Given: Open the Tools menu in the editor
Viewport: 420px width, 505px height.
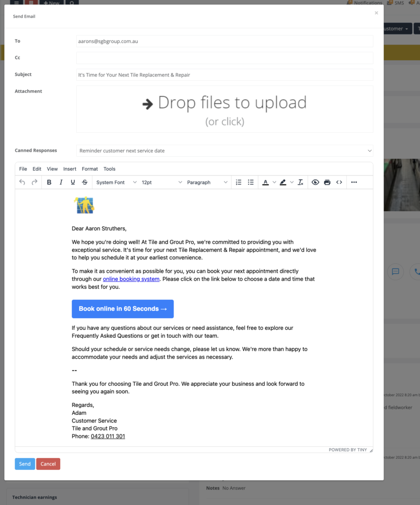Looking at the screenshot, I should click(x=109, y=169).
